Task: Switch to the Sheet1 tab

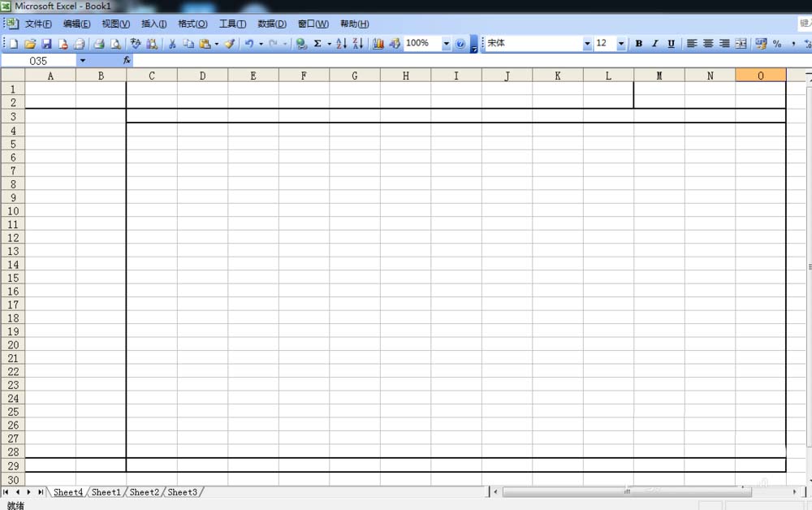Action: point(106,492)
